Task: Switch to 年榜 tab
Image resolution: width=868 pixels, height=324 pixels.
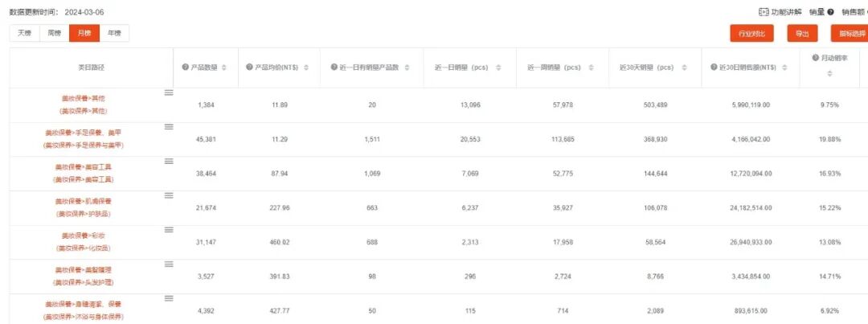Action: pyautogui.click(x=114, y=33)
